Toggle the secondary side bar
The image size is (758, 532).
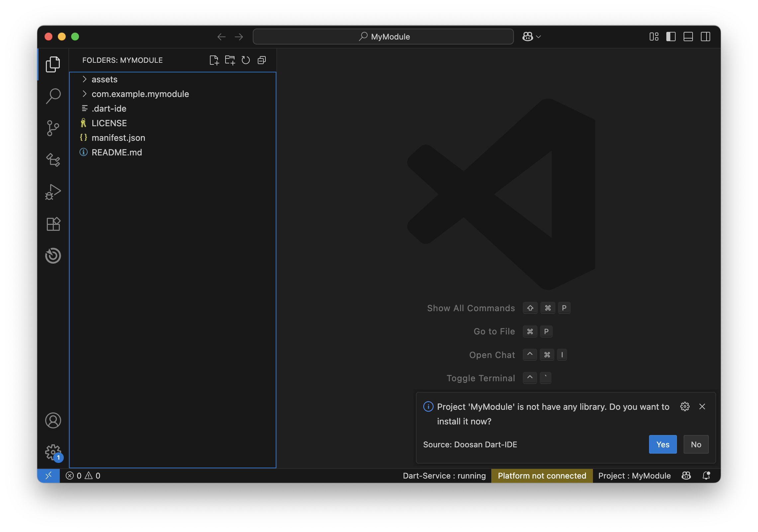(706, 37)
